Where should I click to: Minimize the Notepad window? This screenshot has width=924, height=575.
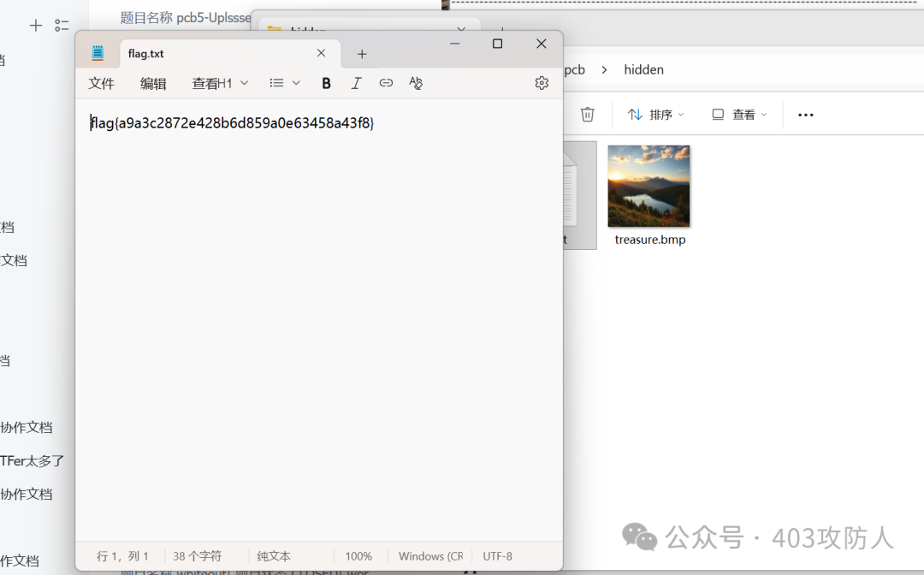[454, 44]
